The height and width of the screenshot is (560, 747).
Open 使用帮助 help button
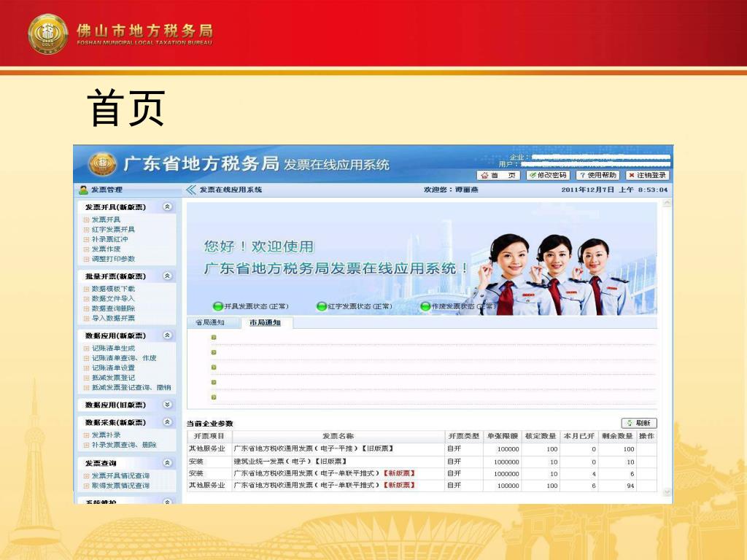click(597, 175)
